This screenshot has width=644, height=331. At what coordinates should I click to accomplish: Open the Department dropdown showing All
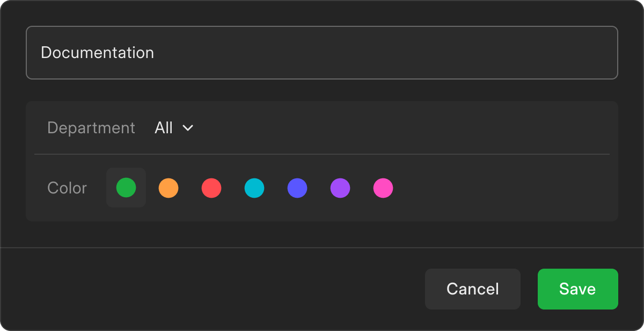[x=173, y=128]
